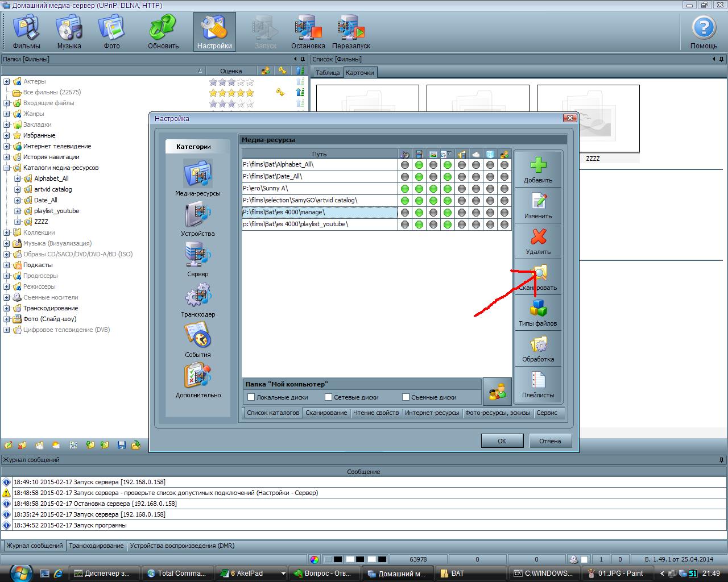The image size is (728, 582).
Task: Click the Перезапуск (Restart) server icon
Action: coord(351,30)
